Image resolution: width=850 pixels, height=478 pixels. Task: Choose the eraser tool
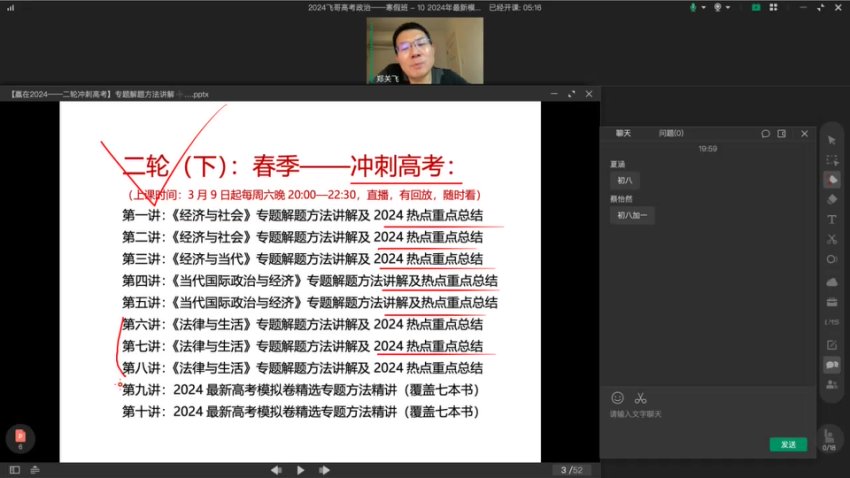(x=831, y=199)
